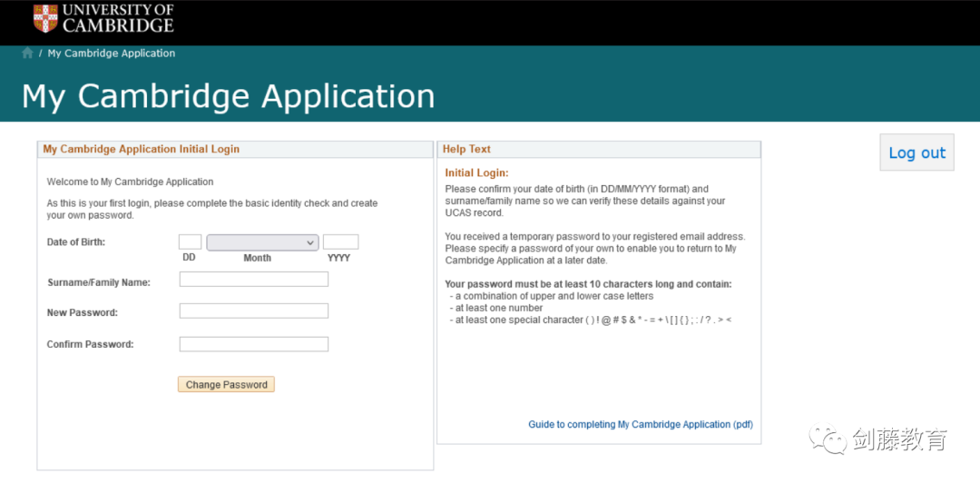Screen dimensions: 980x483
Task: Click the Change Password button
Action: pos(226,385)
